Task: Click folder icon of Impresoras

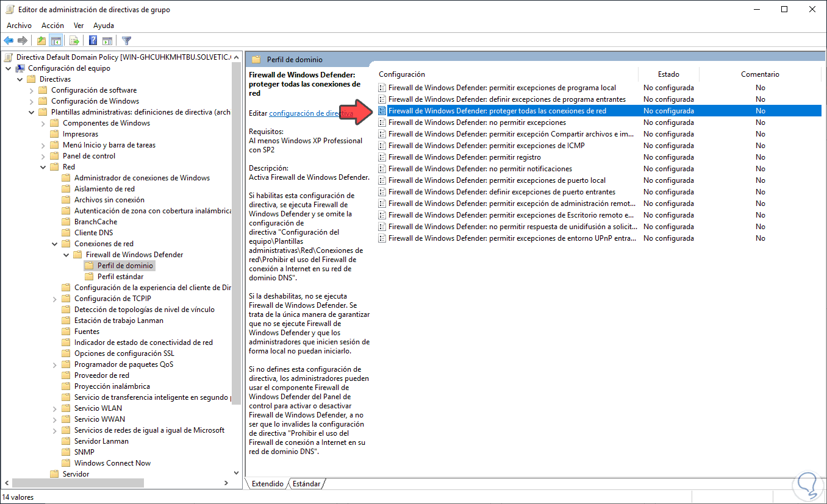Action: click(x=55, y=134)
